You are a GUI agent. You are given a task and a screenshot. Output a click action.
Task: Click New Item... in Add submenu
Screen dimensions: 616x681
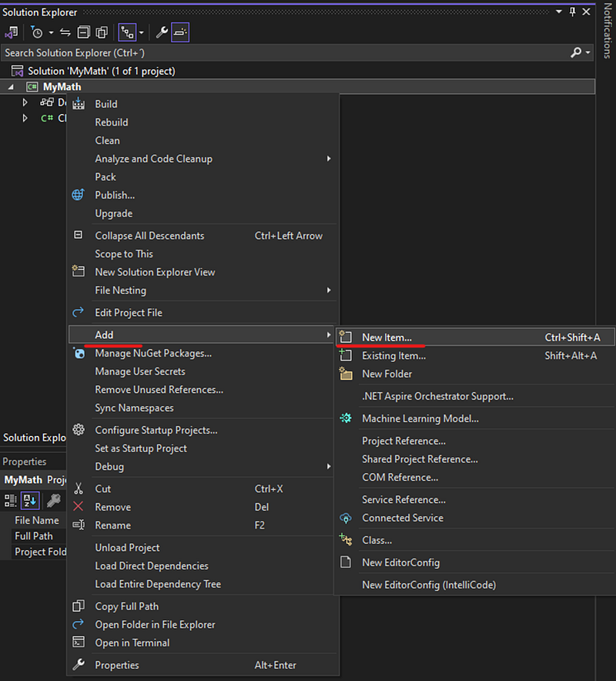pyautogui.click(x=475, y=337)
